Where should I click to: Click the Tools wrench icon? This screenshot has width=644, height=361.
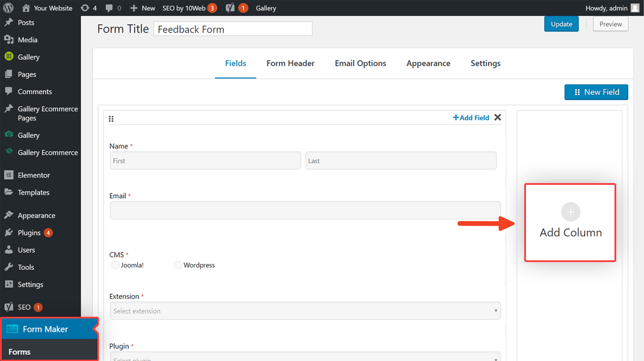coord(9,267)
